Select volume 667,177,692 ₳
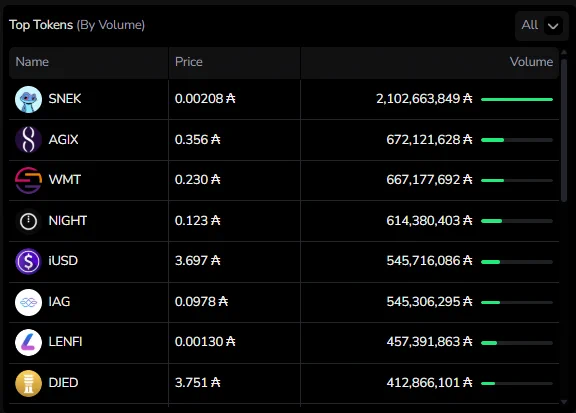The image size is (576, 413). tap(429, 180)
